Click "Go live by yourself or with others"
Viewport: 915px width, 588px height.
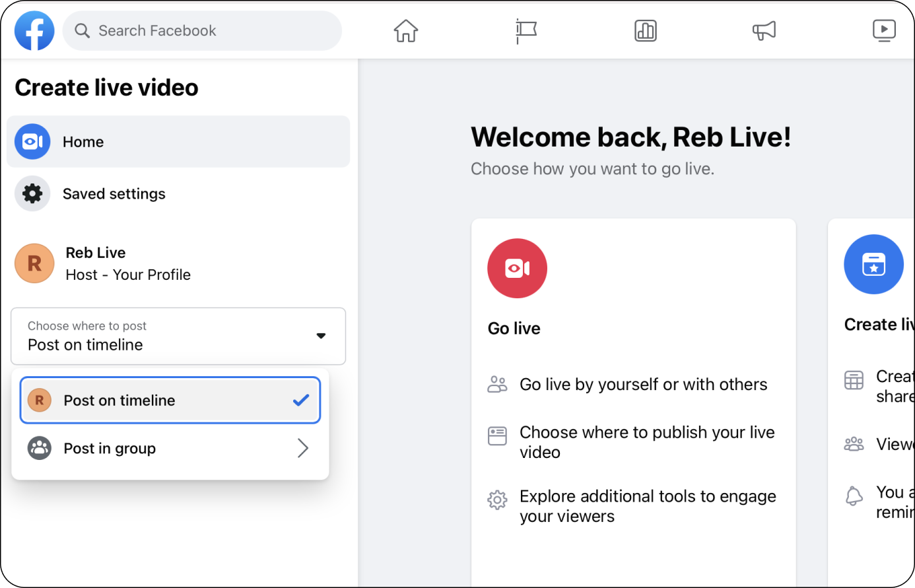click(x=643, y=384)
